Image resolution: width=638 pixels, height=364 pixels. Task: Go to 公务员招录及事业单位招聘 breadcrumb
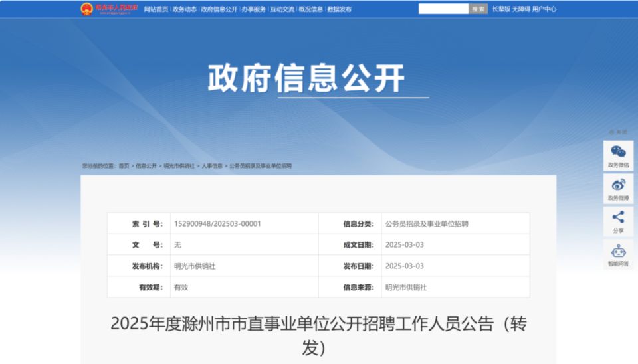pos(261,166)
